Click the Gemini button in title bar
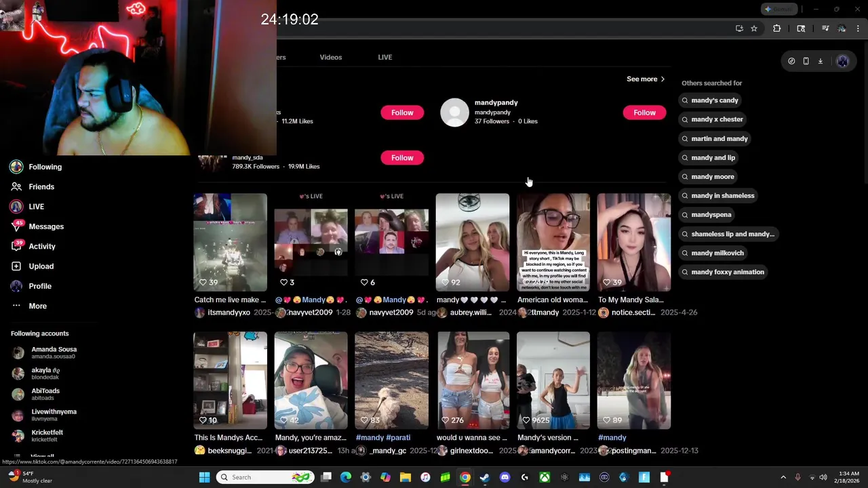 (779, 9)
